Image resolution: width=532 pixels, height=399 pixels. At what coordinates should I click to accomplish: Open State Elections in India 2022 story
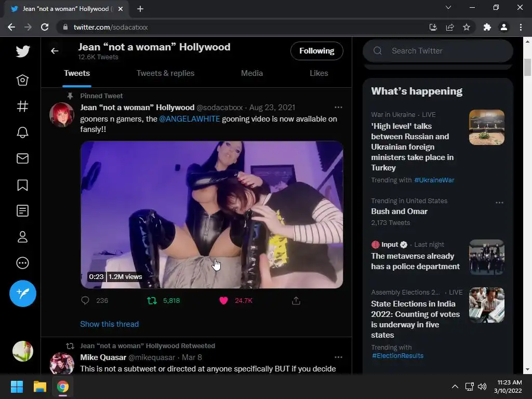tap(415, 320)
